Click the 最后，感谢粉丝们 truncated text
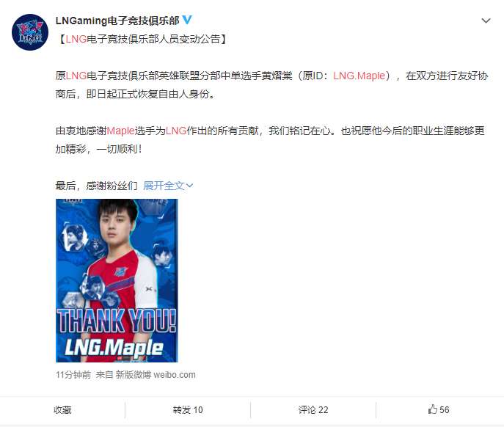 96,186
